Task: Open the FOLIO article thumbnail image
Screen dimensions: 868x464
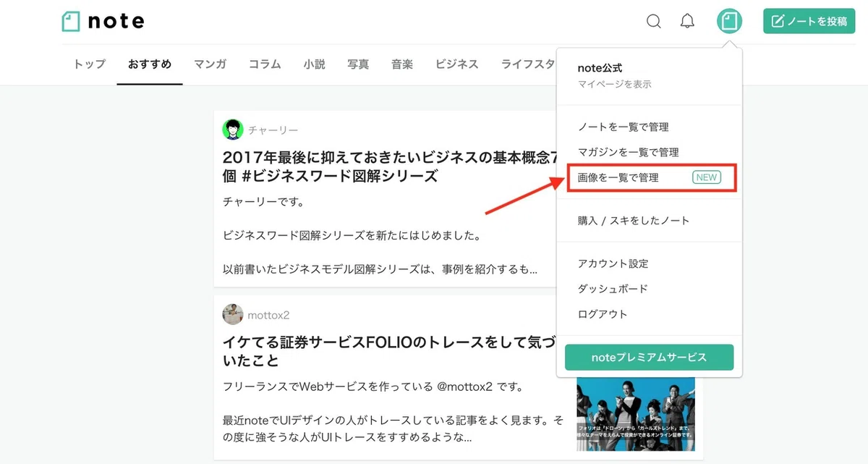Action: [x=636, y=413]
